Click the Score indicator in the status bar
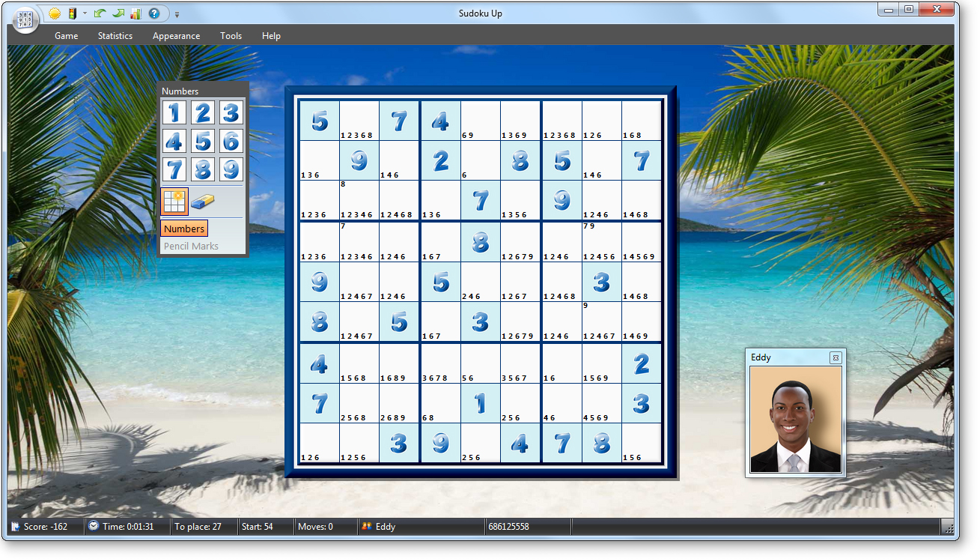This screenshot has width=980, height=559. [41, 526]
